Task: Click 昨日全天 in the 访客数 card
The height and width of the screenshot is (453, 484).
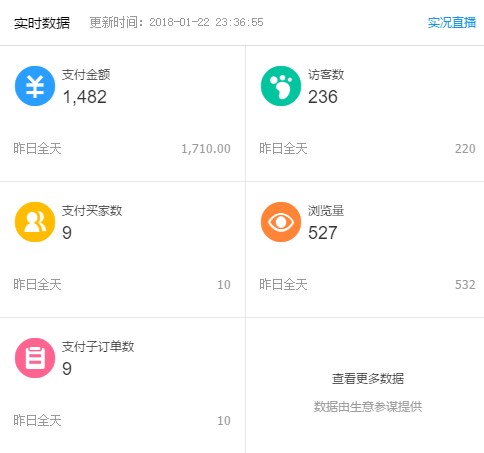Action: (x=283, y=149)
